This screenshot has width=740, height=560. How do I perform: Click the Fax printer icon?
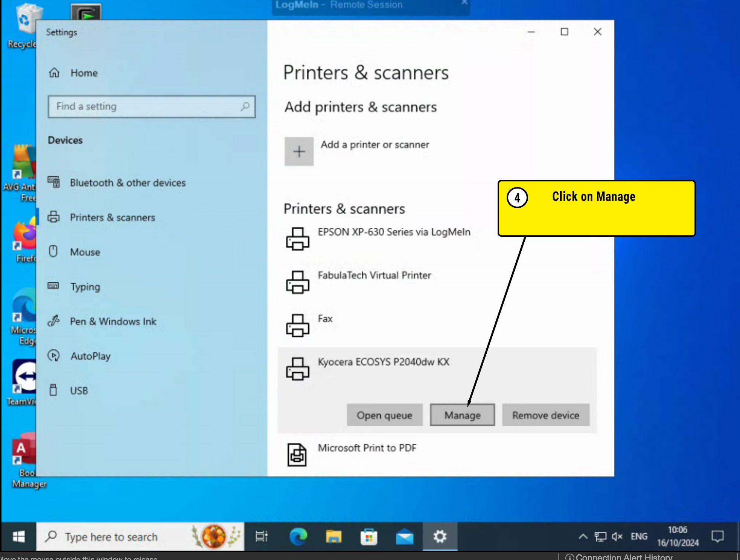pyautogui.click(x=297, y=326)
